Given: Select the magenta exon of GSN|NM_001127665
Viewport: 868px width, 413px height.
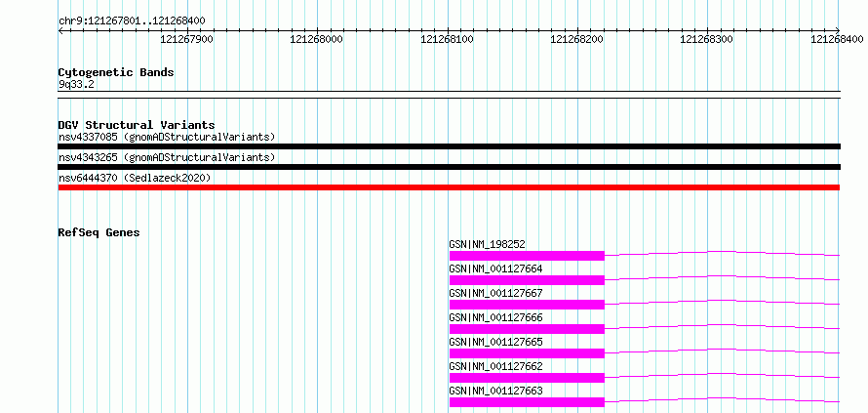Looking at the screenshot, I should (527, 353).
